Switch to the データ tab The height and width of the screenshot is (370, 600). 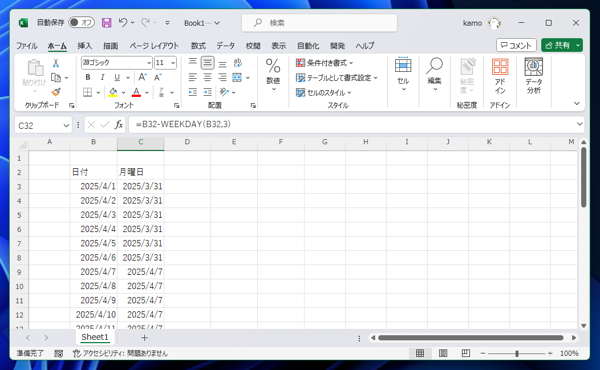(x=225, y=46)
